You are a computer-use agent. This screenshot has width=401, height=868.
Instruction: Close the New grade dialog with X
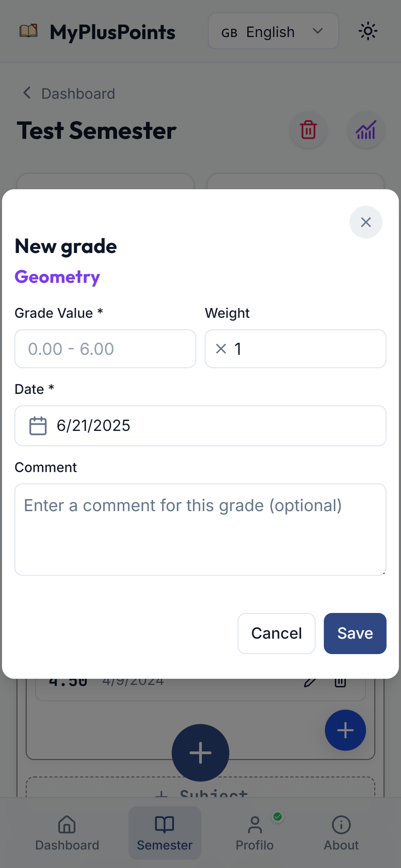pos(366,222)
